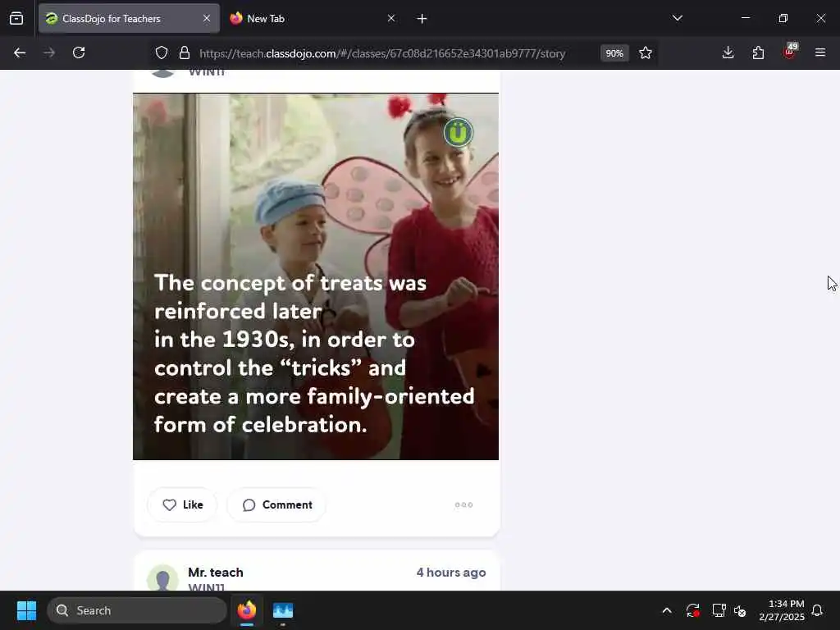Click the Mr. teach author name

tap(216, 572)
